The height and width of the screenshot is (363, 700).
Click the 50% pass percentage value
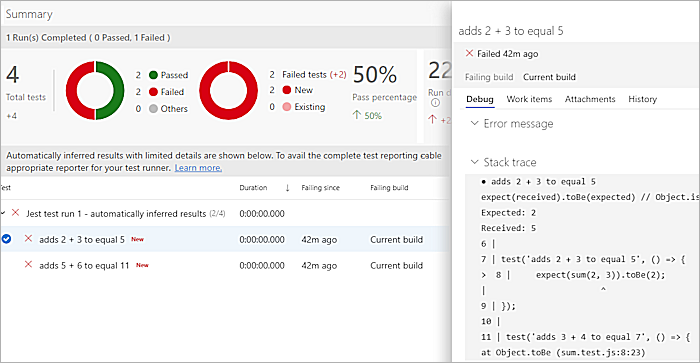tap(375, 75)
